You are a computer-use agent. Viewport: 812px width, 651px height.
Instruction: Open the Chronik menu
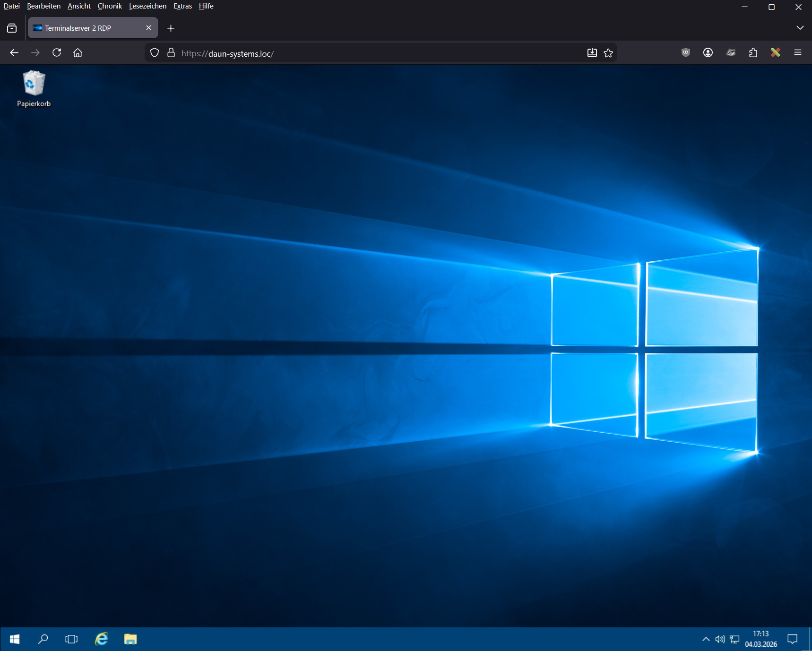point(110,6)
